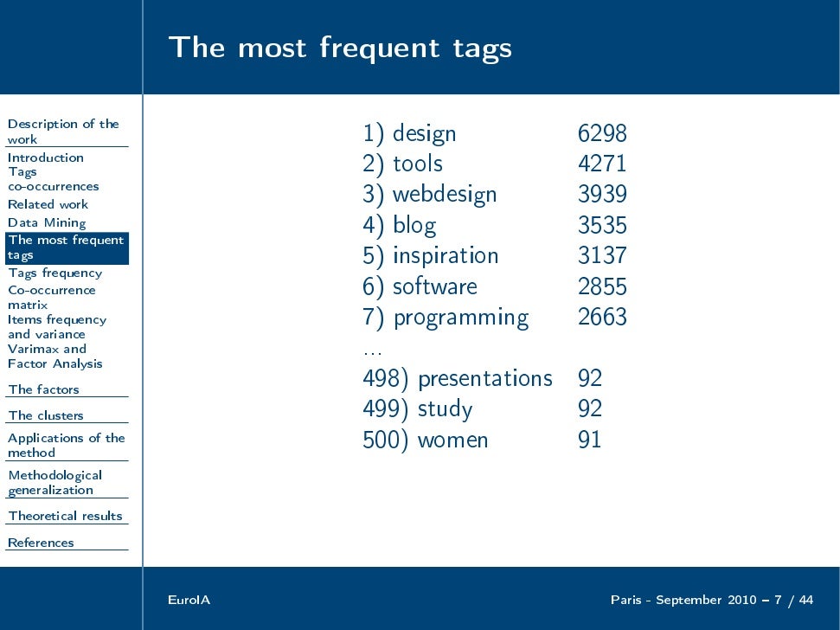The image size is (840, 630).
Task: Open 'The factors' sidebar section
Action: click(43, 389)
